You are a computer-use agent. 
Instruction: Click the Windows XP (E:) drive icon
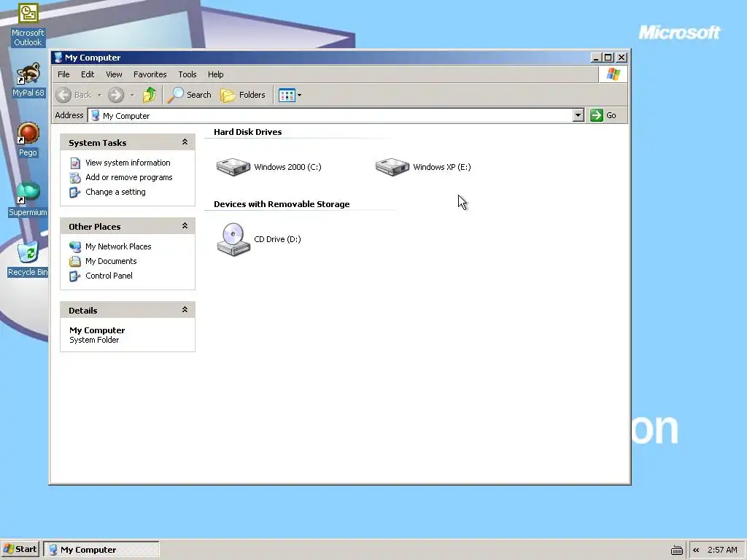[x=392, y=167]
